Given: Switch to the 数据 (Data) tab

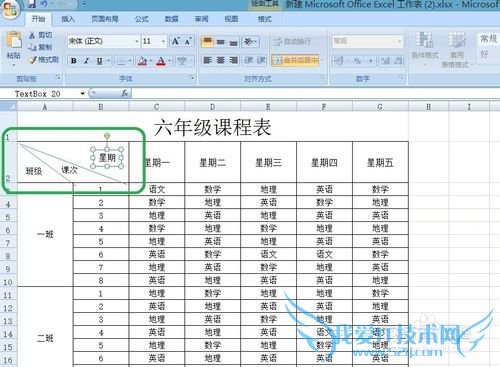Looking at the screenshot, I should [171, 19].
